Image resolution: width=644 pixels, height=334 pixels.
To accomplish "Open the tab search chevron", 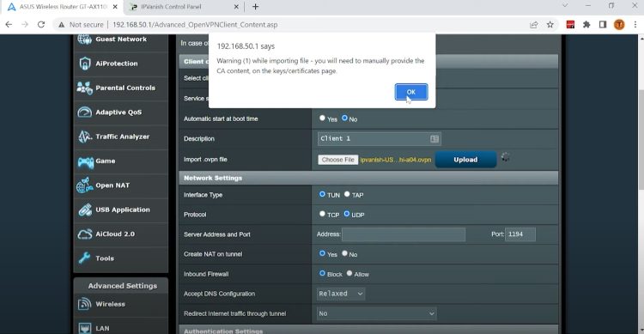I will pos(565,6).
